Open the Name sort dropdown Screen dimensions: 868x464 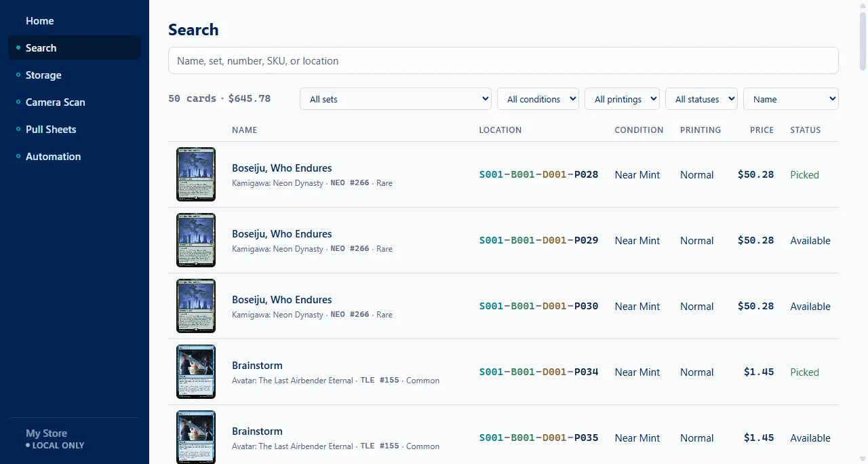[x=791, y=99]
